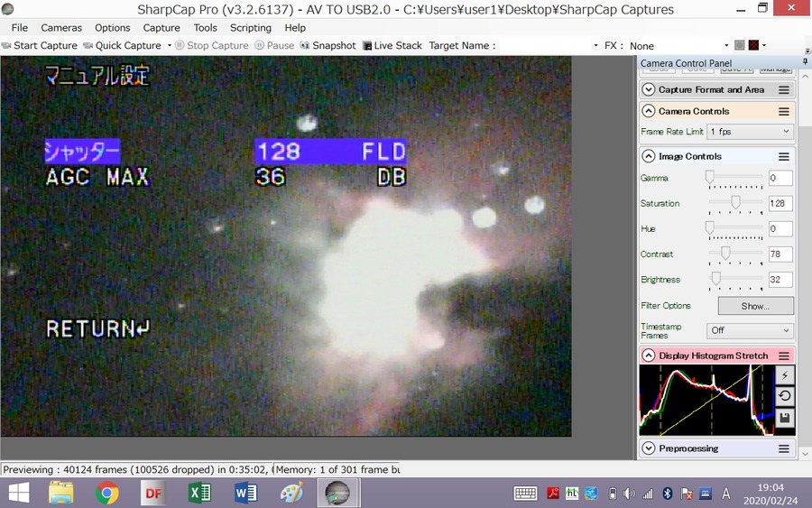Screen dimensions: 812x508
Task: Click the Contrast value field
Action: (x=780, y=254)
